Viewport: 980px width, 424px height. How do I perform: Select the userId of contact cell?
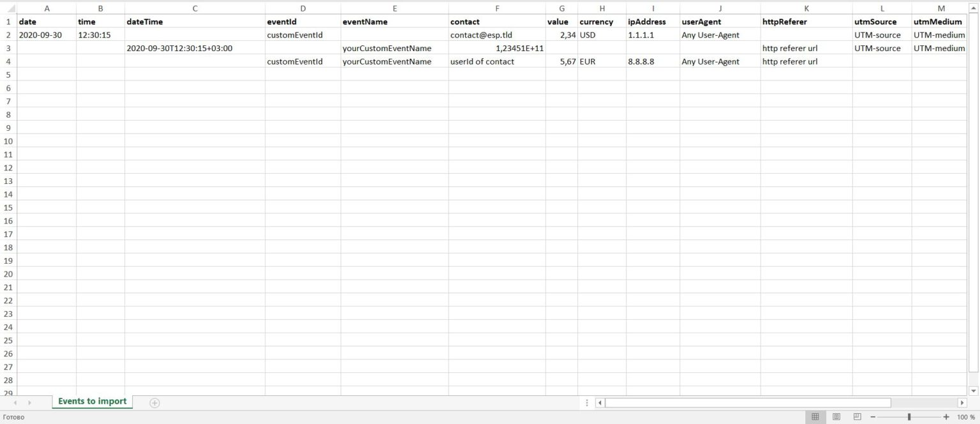click(497, 61)
